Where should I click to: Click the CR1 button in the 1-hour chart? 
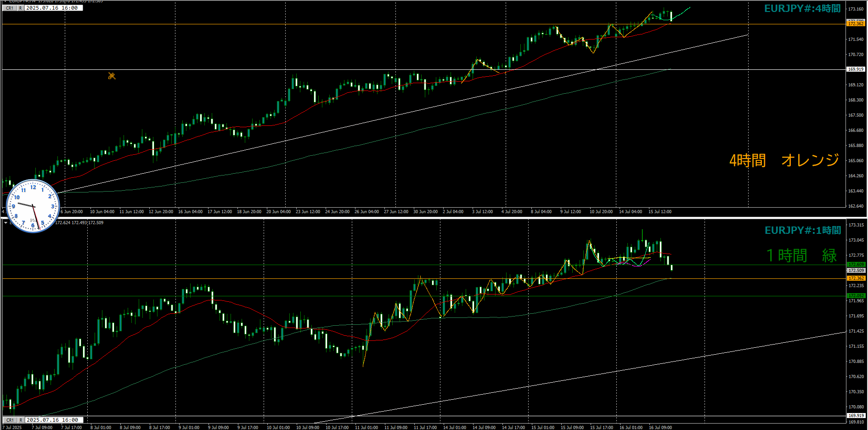(x=10, y=420)
